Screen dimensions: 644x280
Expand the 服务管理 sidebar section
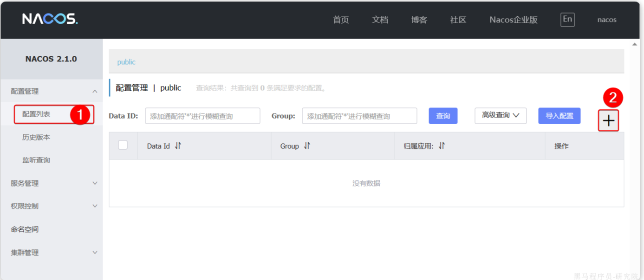(x=95, y=183)
